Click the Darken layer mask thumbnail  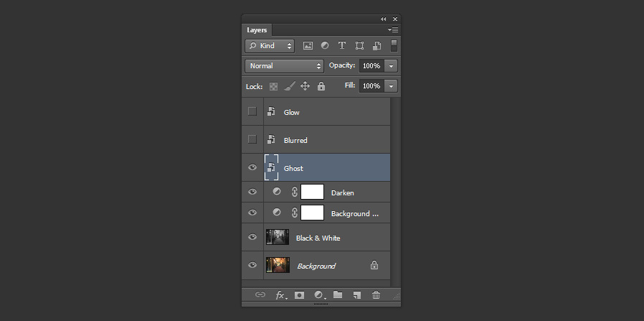(x=312, y=192)
